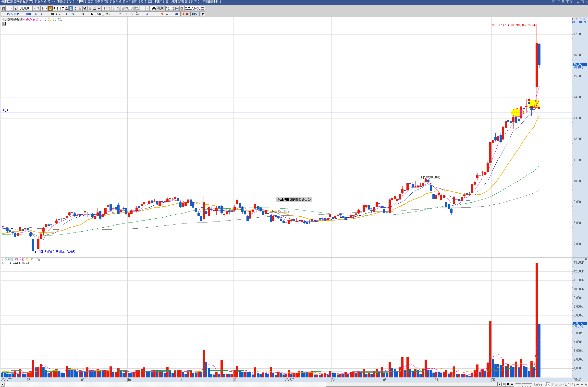Select the tick (틱) chart tab
The height and width of the screenshot is (387, 588).
(x=99, y=8)
